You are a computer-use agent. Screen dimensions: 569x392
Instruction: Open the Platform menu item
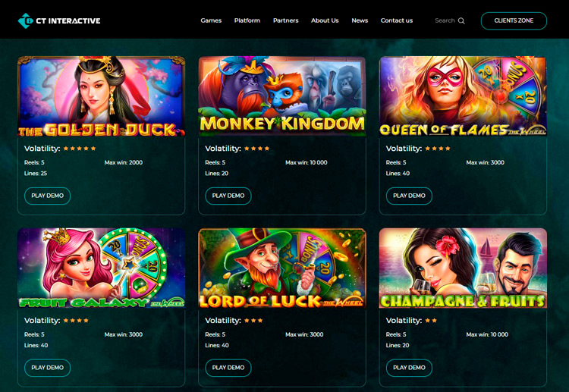(x=247, y=20)
